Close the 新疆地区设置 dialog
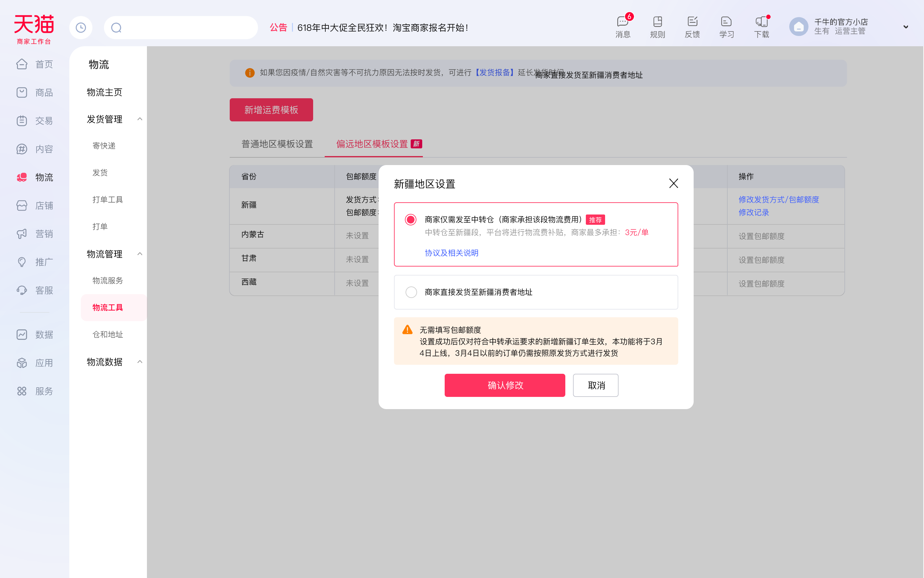 coord(673,183)
